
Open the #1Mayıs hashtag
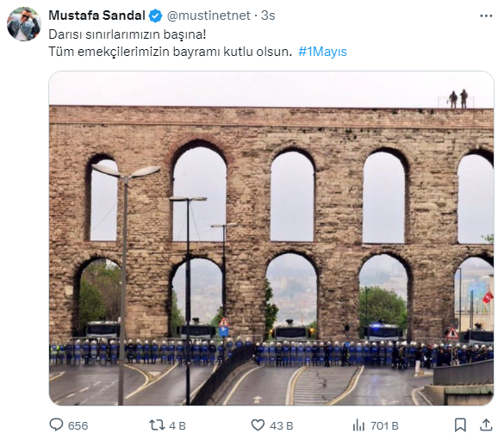click(x=322, y=52)
